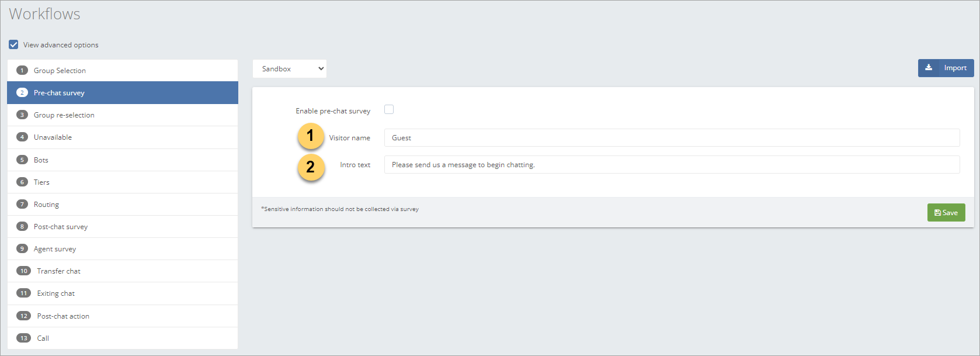
Task: Click the number 7 badge beside Routing
Action: (x=22, y=205)
